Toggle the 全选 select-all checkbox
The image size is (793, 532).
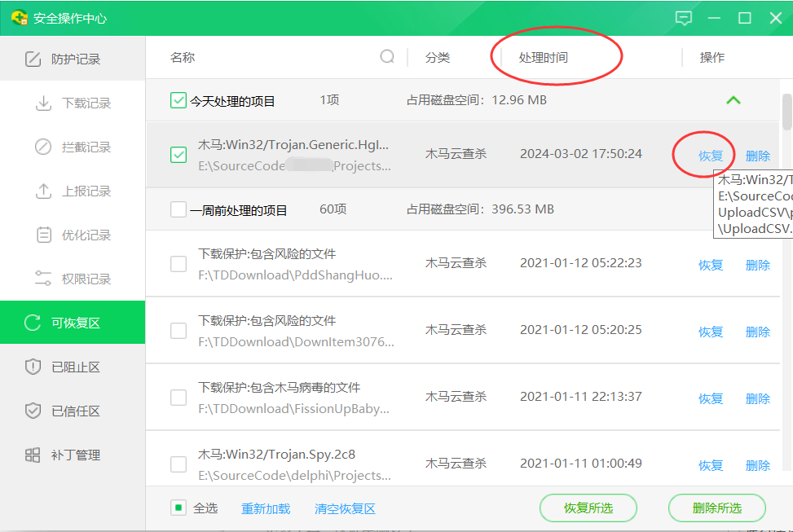(x=178, y=508)
